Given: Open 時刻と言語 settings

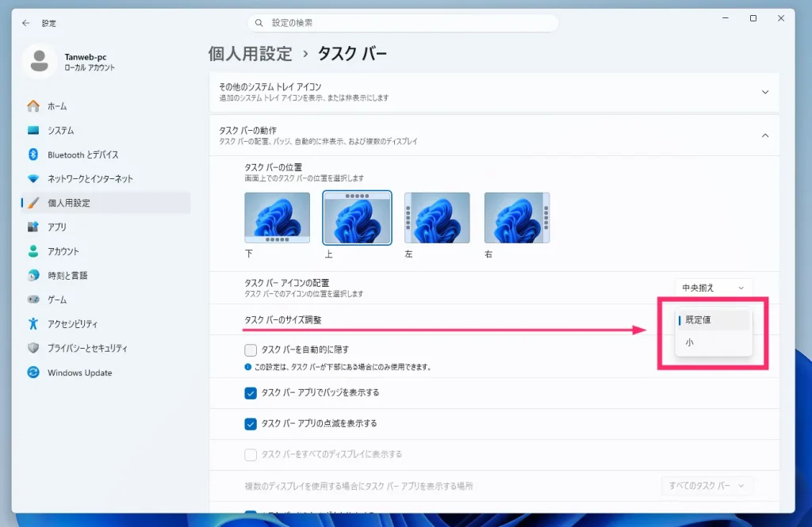Looking at the screenshot, I should [105, 276].
